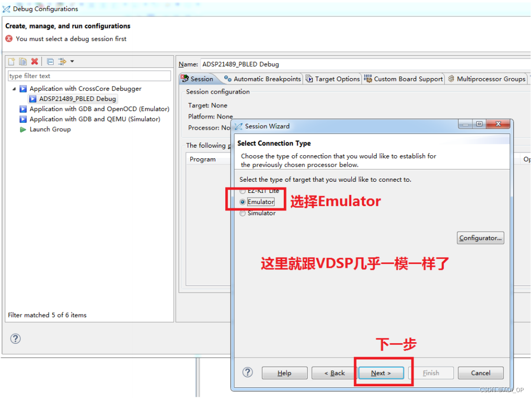Viewport: 532px width, 398px height.
Task: Click the Collapse All toolbar icon
Action: coord(50,62)
